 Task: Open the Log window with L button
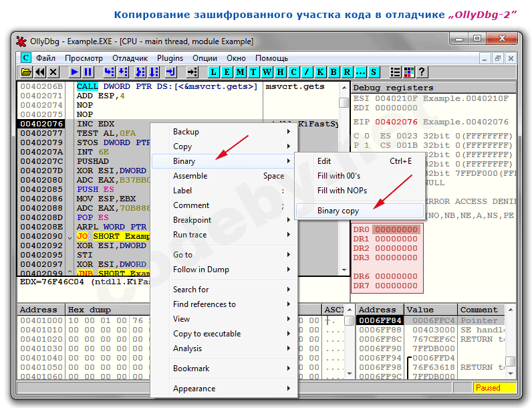(214, 72)
